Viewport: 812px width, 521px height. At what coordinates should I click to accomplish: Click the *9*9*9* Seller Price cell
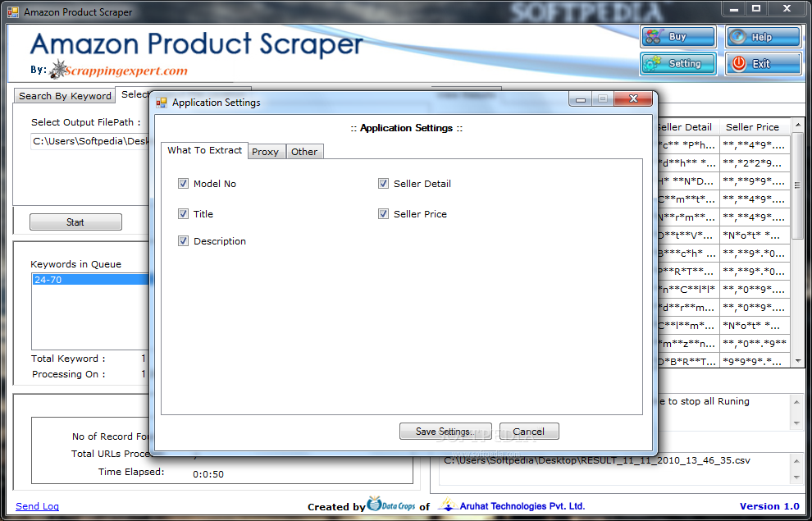[x=755, y=361]
